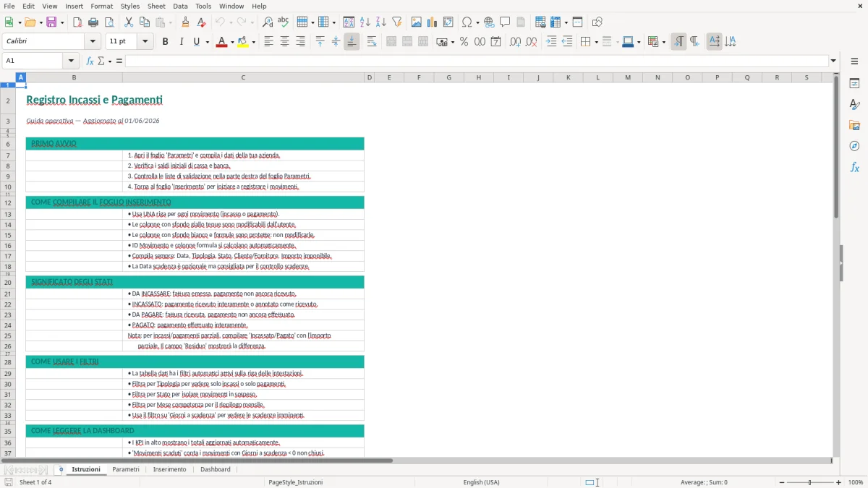Open Font Size dropdown (11 pt)
This screenshot has height=488, width=868.
click(145, 42)
